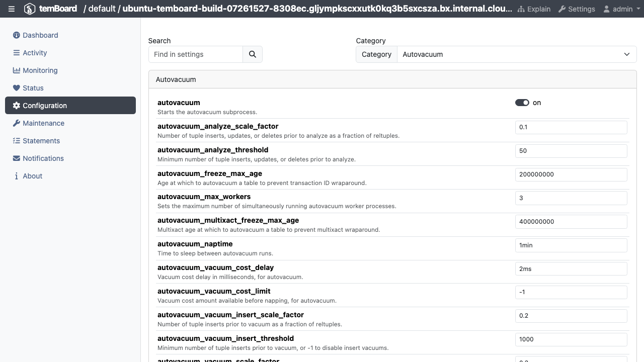Click the 'Starts the autovacuum subprocess.' description

click(x=207, y=112)
